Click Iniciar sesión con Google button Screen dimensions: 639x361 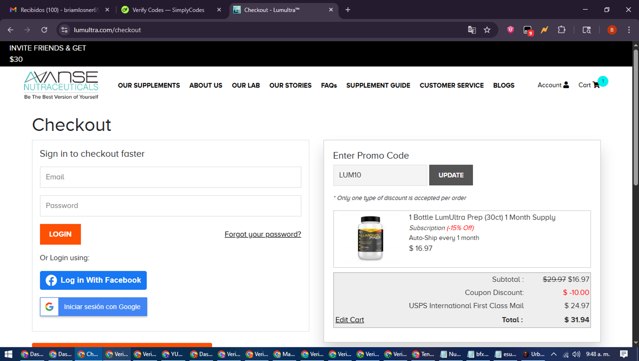(93, 306)
